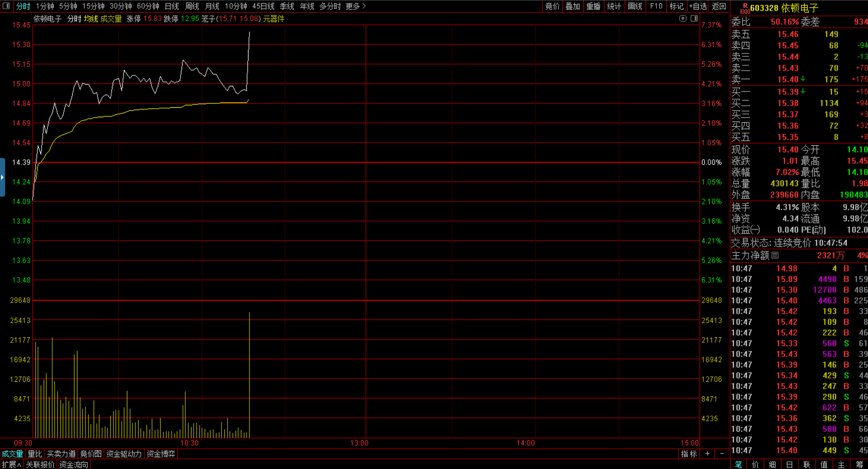Select the 分时 intraday tab
The height and width of the screenshot is (469, 868).
tap(23, 6)
